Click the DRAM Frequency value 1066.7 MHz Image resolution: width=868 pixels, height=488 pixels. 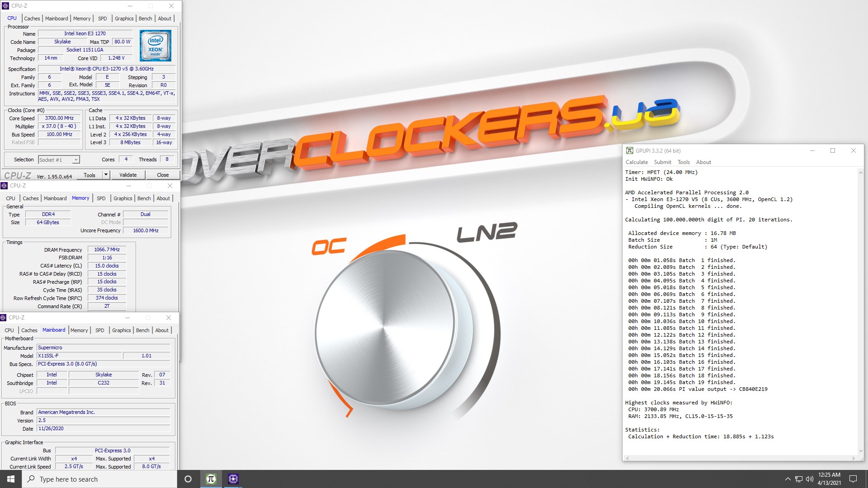(x=107, y=249)
